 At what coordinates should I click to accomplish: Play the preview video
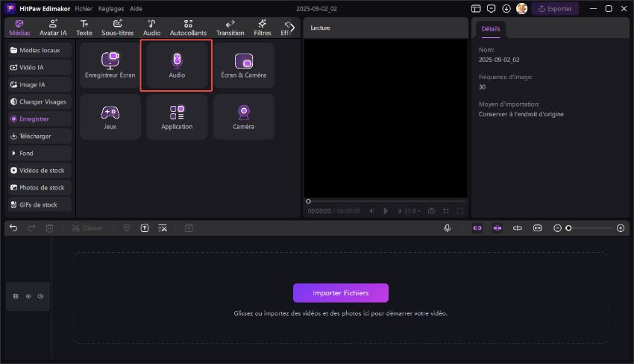(x=386, y=211)
